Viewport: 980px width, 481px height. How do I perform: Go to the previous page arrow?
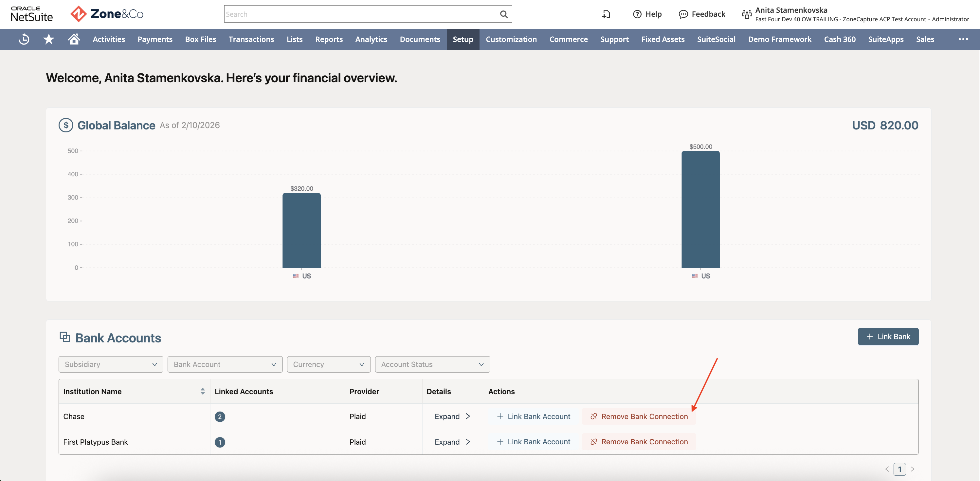[887, 469]
